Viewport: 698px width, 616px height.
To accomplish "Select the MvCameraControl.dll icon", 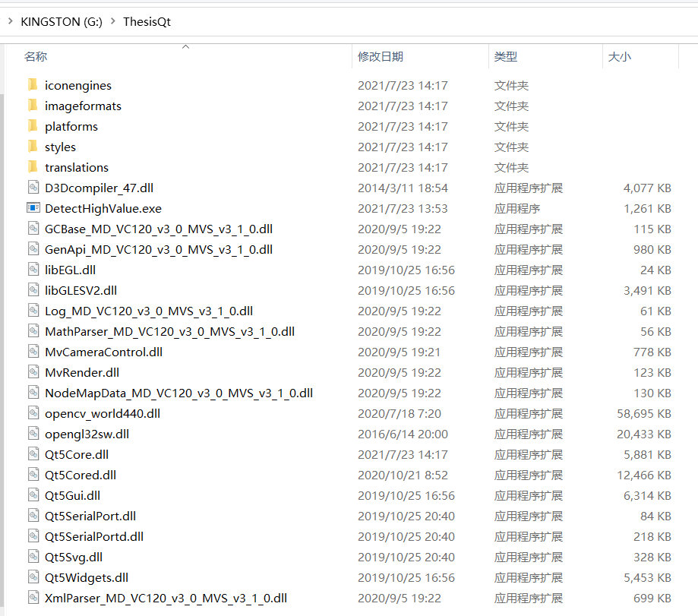I will click(33, 352).
